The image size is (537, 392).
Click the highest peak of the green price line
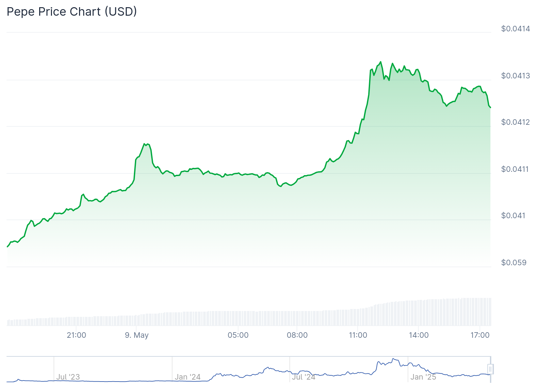(381, 62)
